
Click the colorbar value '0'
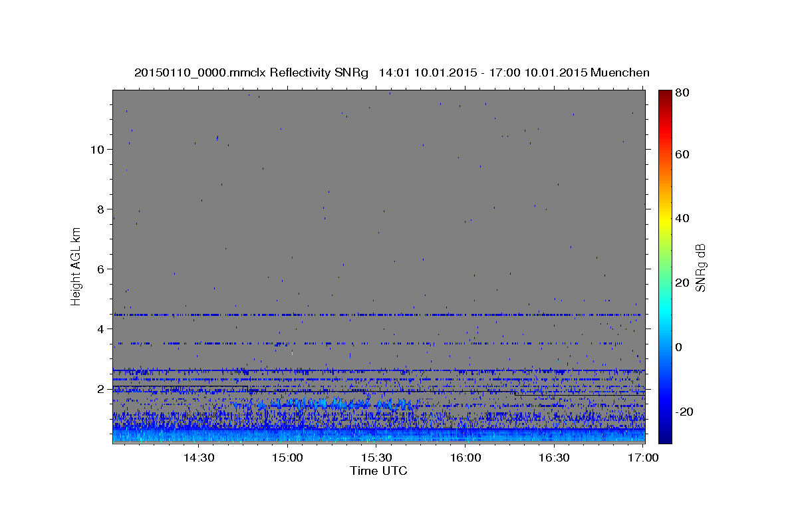(x=679, y=347)
